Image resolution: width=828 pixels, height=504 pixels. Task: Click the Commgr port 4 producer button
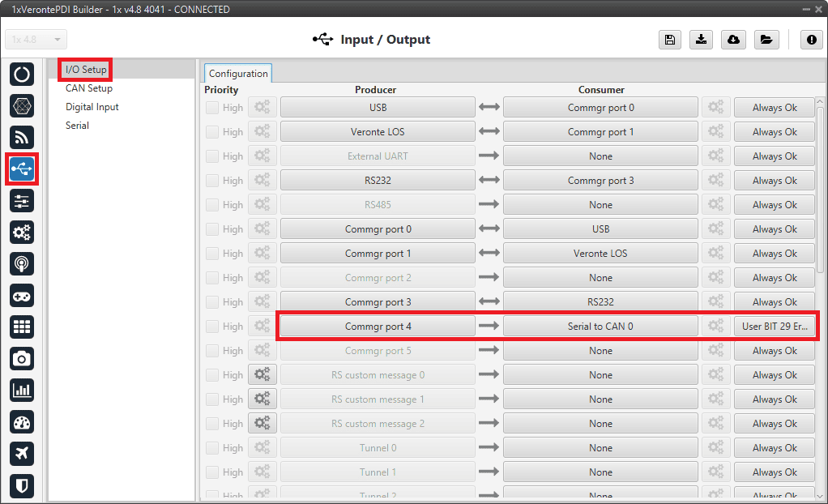click(378, 327)
